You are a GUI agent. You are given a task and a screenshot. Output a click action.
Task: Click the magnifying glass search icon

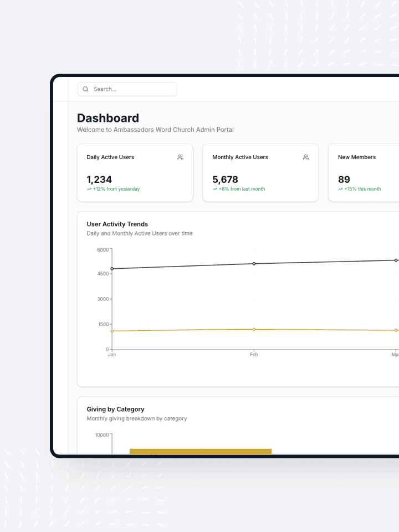[86, 89]
